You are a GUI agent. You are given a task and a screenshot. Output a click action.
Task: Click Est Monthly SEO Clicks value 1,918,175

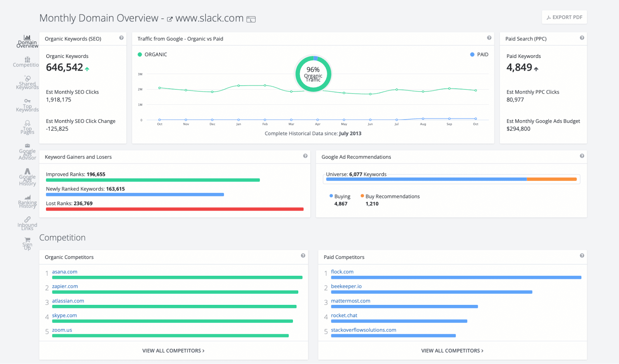tap(58, 100)
